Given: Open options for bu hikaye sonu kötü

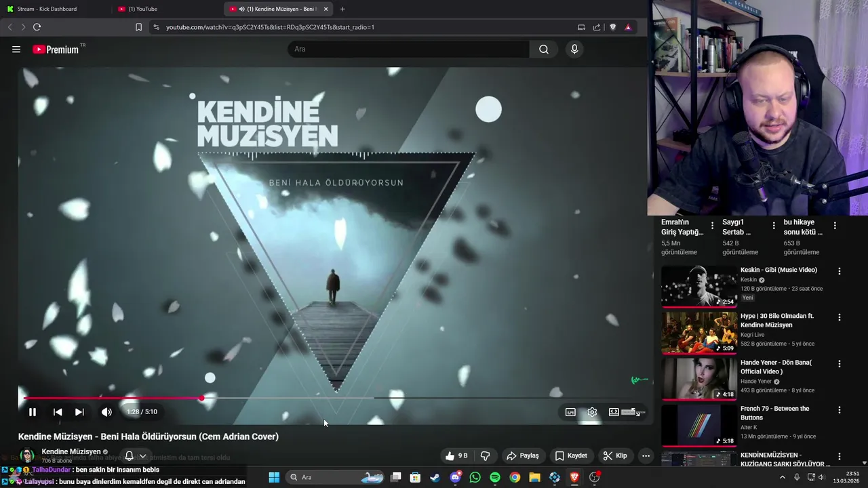Looking at the screenshot, I should click(x=835, y=226).
